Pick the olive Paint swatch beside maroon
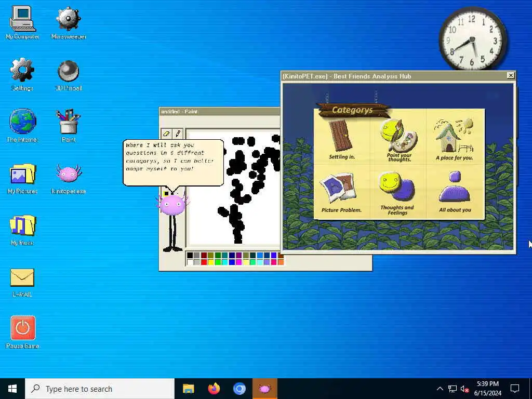This screenshot has height=399, width=532. click(x=211, y=255)
